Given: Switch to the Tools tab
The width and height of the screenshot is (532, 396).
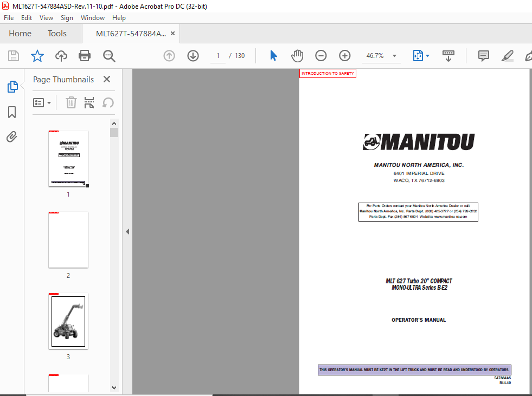Looking at the screenshot, I should point(57,33).
